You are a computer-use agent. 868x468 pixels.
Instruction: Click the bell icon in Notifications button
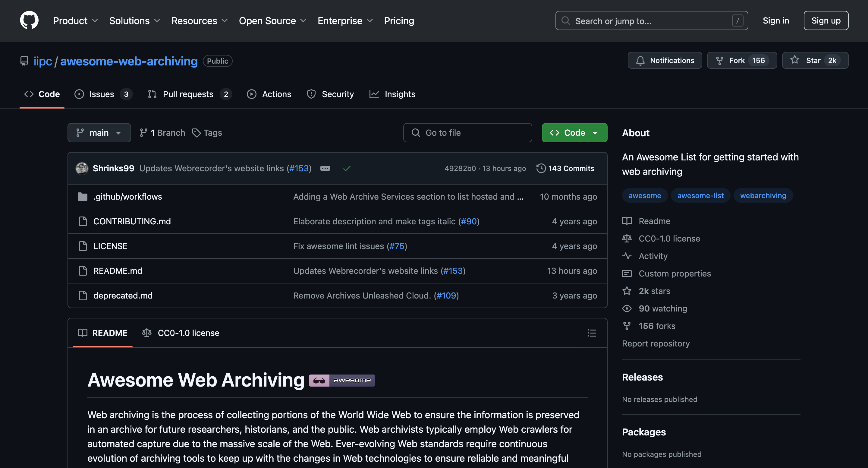640,61
